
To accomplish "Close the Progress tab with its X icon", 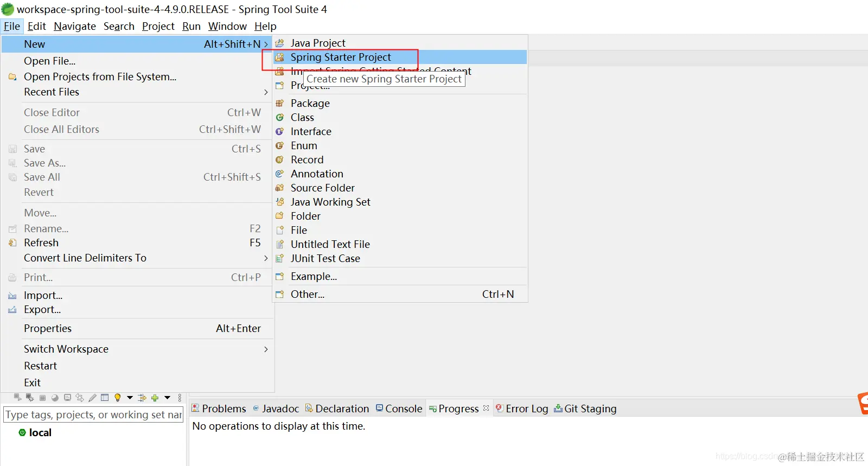I will [486, 408].
